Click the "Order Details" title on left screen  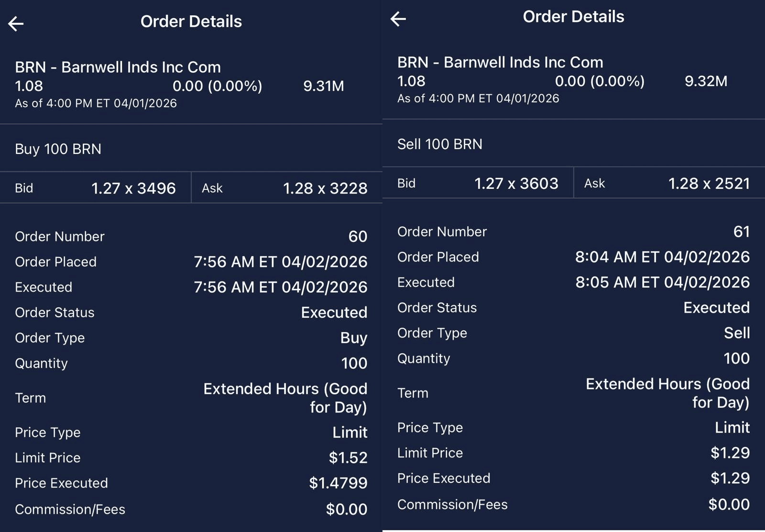[x=191, y=22]
